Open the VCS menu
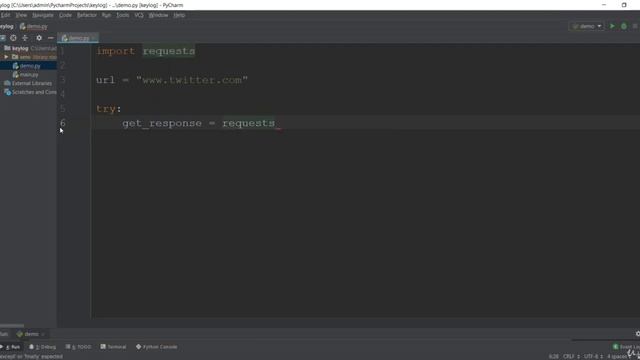Screen dimensions: 640x360 139,15
